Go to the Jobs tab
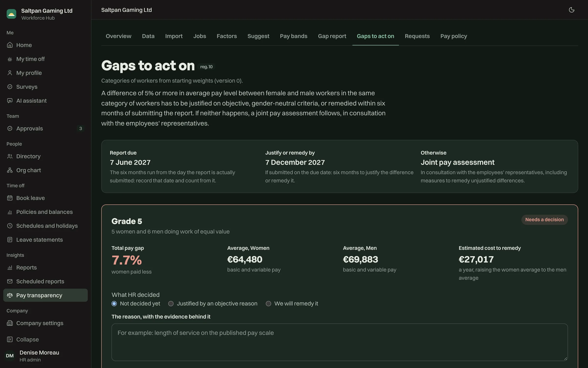The height and width of the screenshot is (368, 588). click(200, 36)
